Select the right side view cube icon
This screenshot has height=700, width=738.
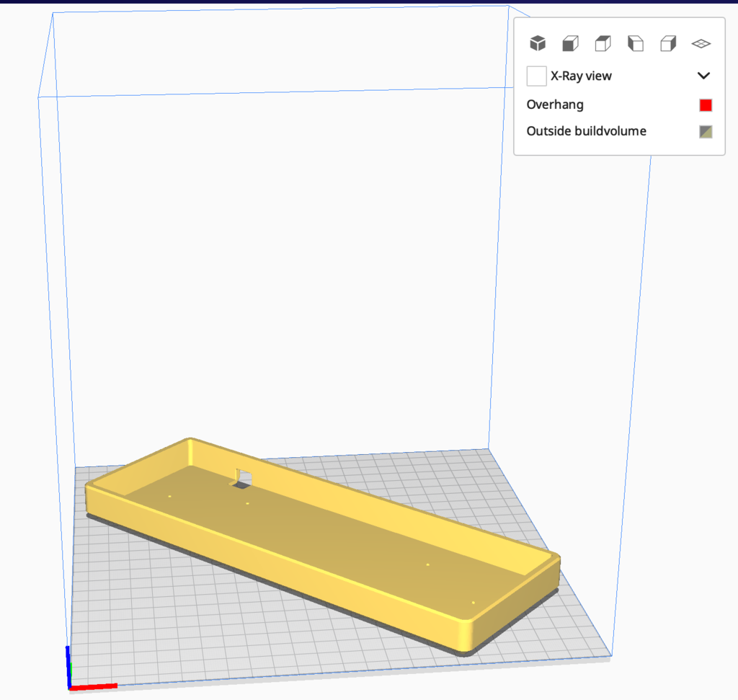[x=668, y=43]
